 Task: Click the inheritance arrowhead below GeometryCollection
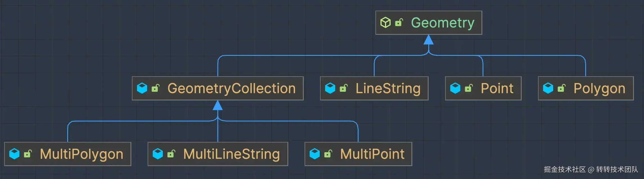218,105
